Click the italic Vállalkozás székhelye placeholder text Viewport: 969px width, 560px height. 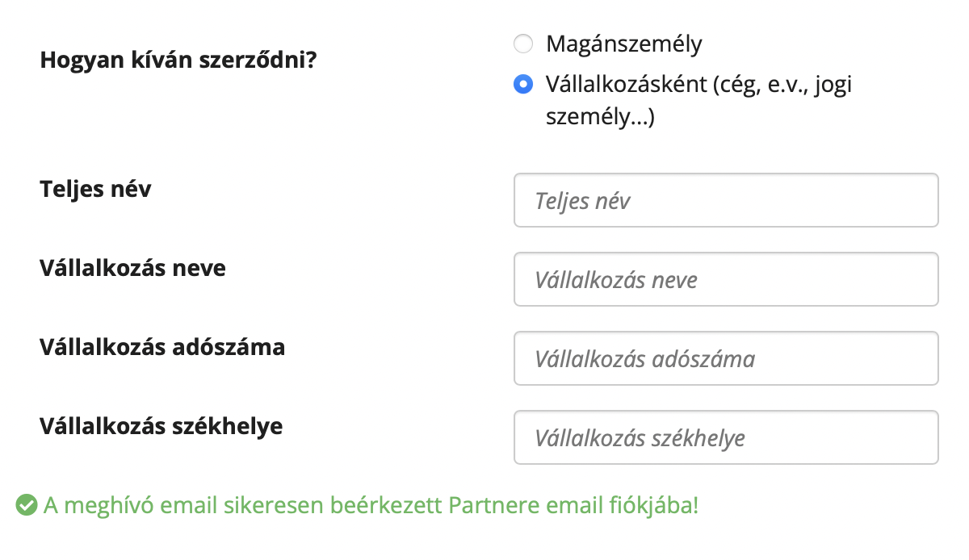tap(640, 438)
